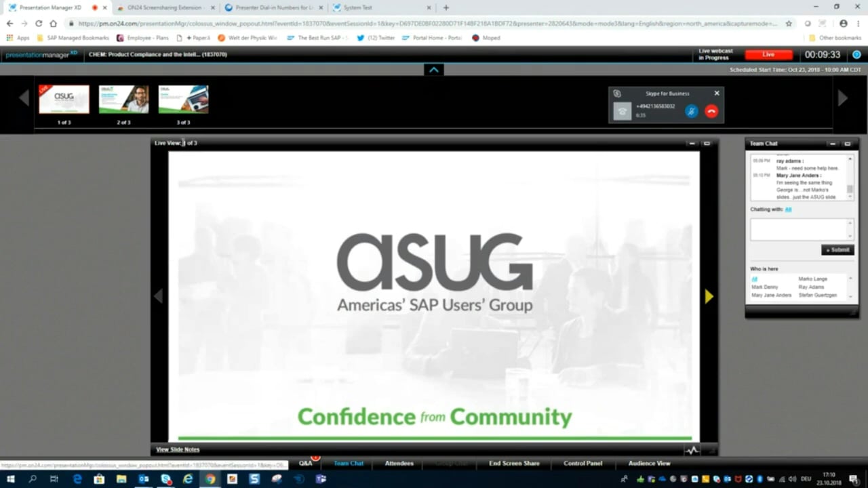This screenshot has width=868, height=488.
Task: Open View Slide Notes
Action: [178, 449]
